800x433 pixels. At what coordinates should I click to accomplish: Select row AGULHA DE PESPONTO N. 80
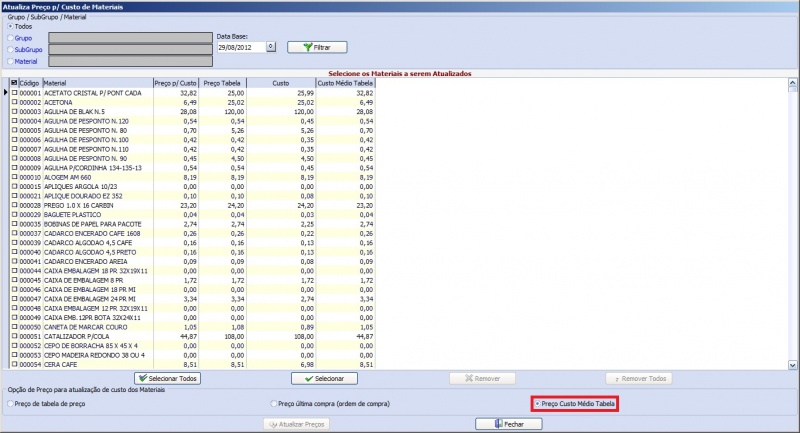tap(192, 130)
